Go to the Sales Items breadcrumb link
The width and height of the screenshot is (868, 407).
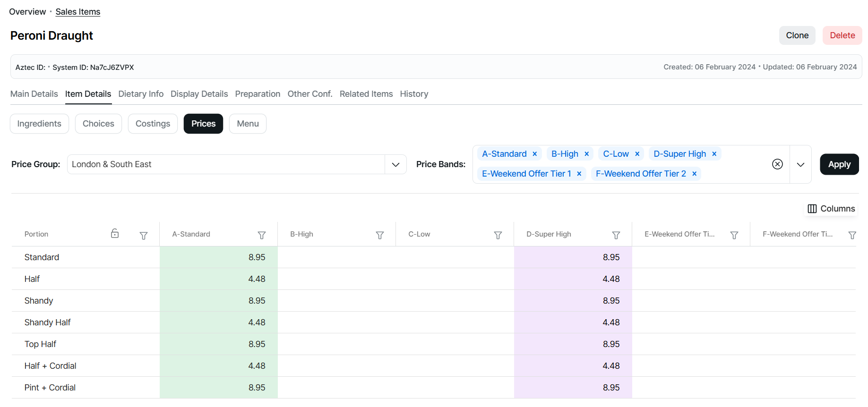(78, 12)
